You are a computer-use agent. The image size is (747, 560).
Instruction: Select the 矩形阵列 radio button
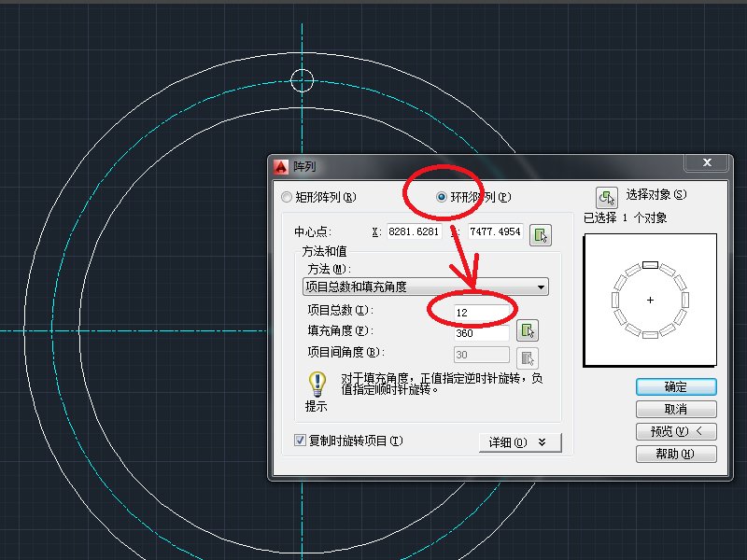(x=287, y=197)
